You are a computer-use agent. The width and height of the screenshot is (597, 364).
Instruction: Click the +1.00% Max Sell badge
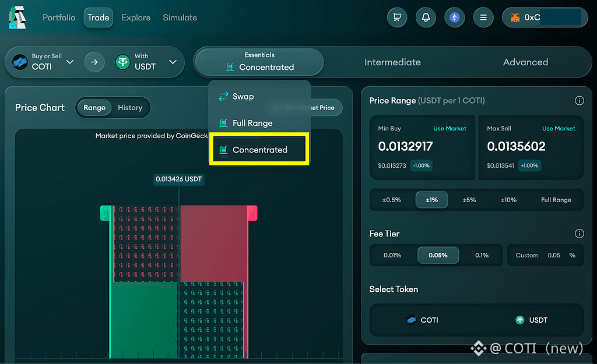coord(529,166)
